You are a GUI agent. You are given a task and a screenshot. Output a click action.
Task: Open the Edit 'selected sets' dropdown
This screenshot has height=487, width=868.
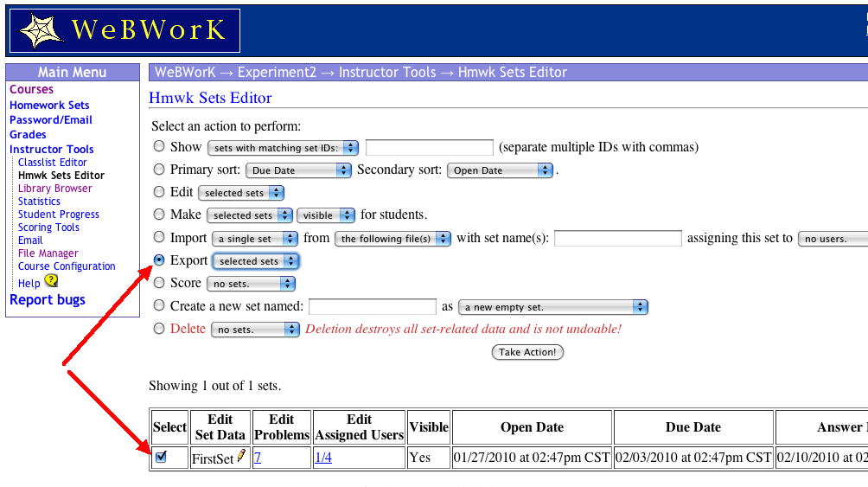241,193
